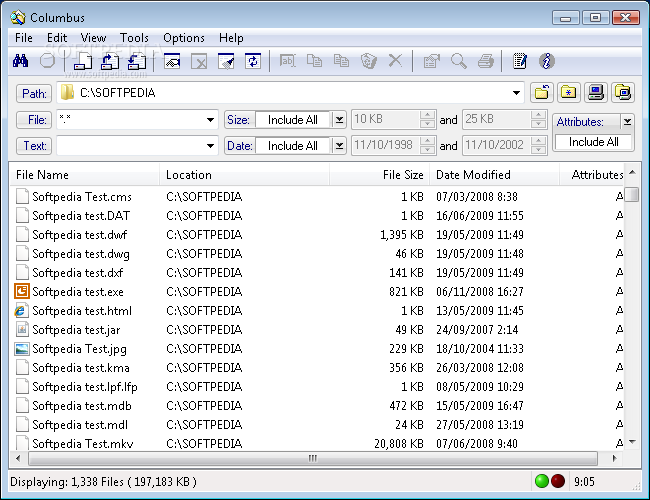Screen dimensions: 650x500
Task: Click the network folders icon
Action: pyautogui.click(x=623, y=92)
